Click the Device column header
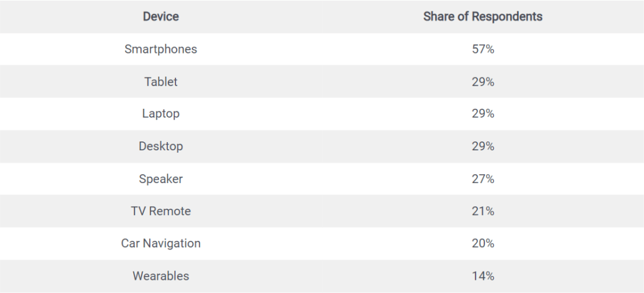The height and width of the screenshot is (293, 644). click(160, 16)
